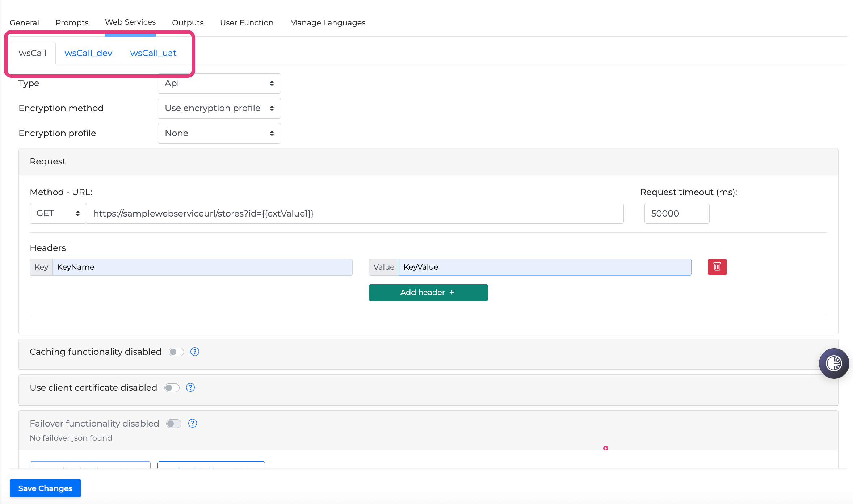The width and height of the screenshot is (853, 504).
Task: Open the GET method dropdown
Action: pos(58,213)
